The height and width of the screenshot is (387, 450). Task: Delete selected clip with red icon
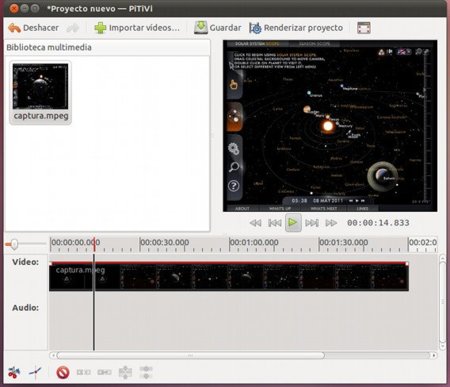pyautogui.click(x=63, y=372)
